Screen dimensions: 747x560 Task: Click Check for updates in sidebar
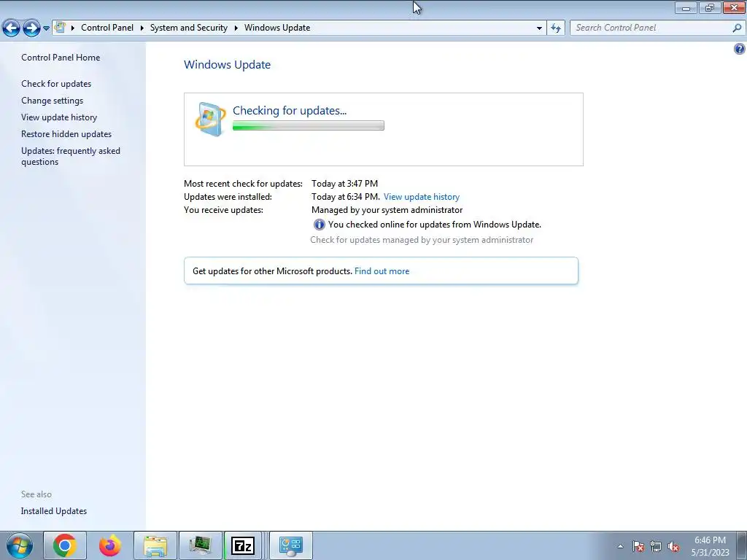coord(56,84)
